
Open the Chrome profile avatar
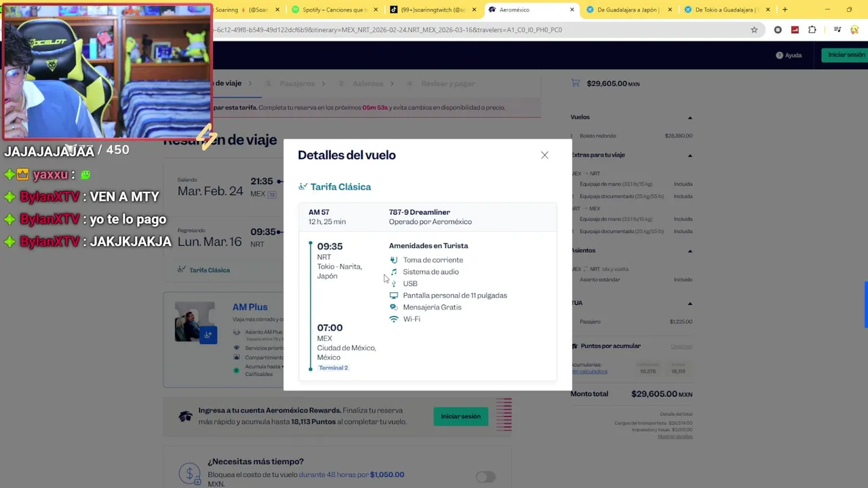click(854, 30)
